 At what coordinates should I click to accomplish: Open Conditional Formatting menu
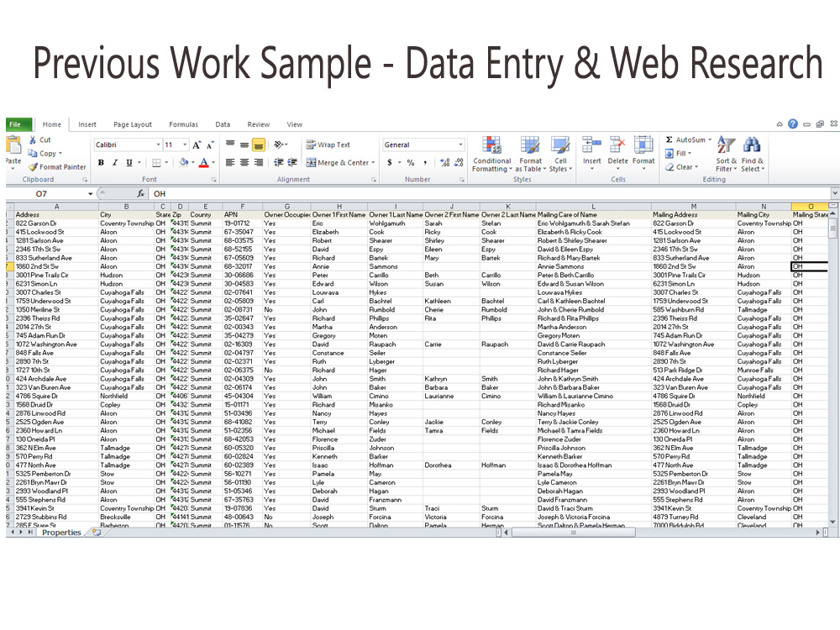pos(491,155)
